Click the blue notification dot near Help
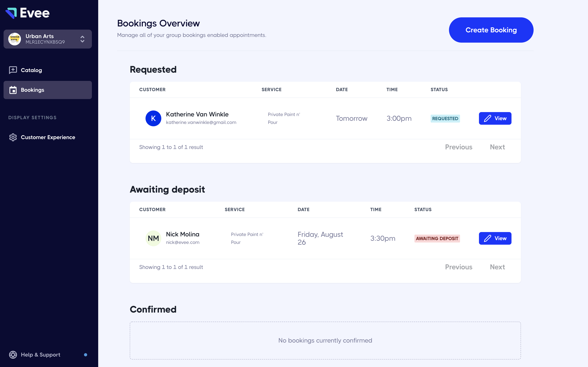The height and width of the screenshot is (367, 588). [85, 355]
